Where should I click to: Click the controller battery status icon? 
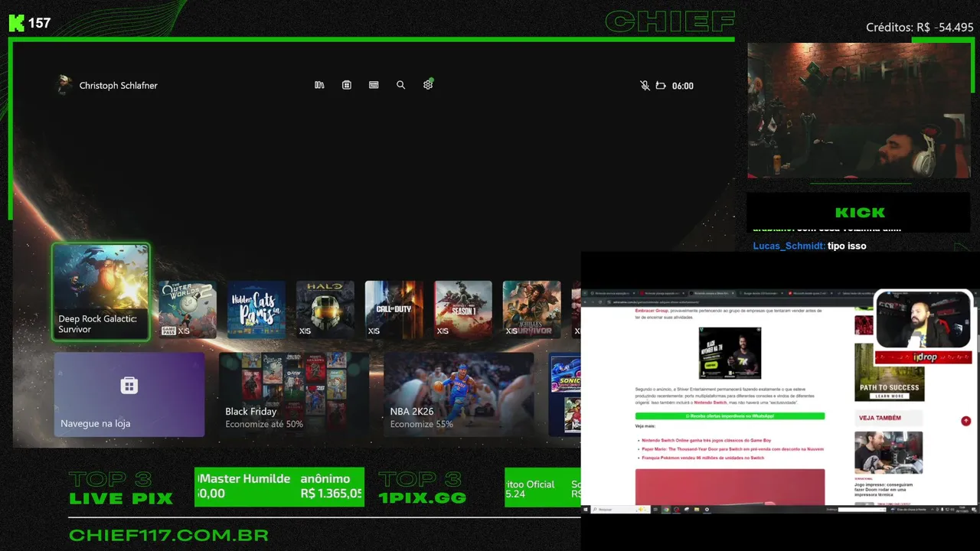click(x=661, y=86)
